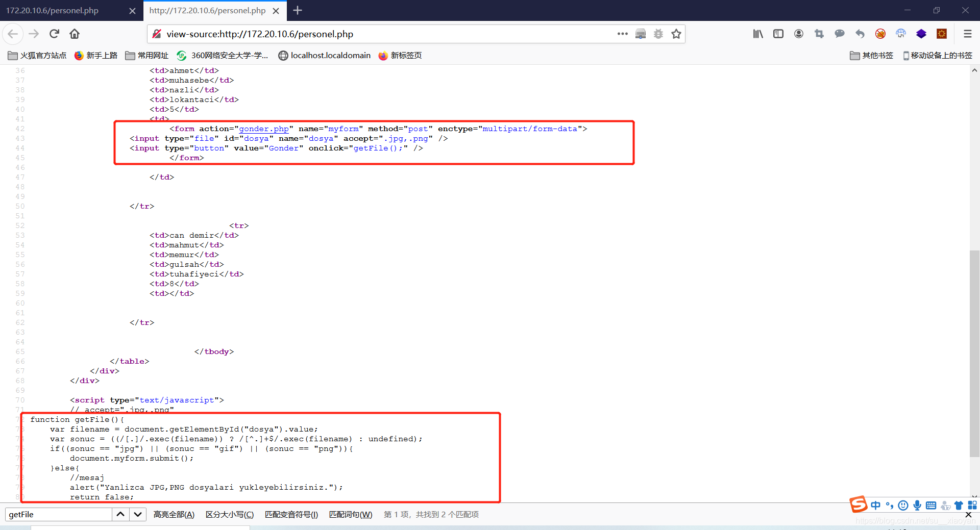Click the getFile search input field
This screenshot has width=980, height=530.
pyautogui.click(x=59, y=514)
